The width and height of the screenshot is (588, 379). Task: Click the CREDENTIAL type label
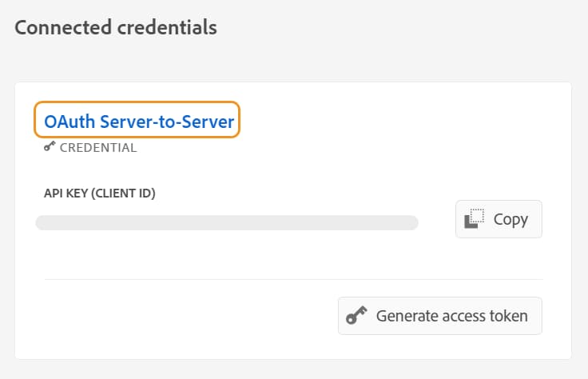(98, 147)
